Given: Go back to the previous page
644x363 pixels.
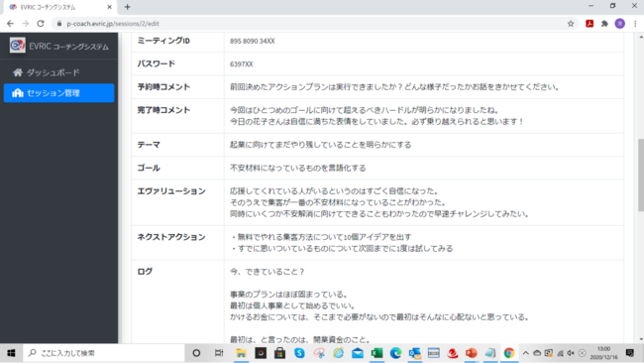Looking at the screenshot, I should [x=10, y=24].
